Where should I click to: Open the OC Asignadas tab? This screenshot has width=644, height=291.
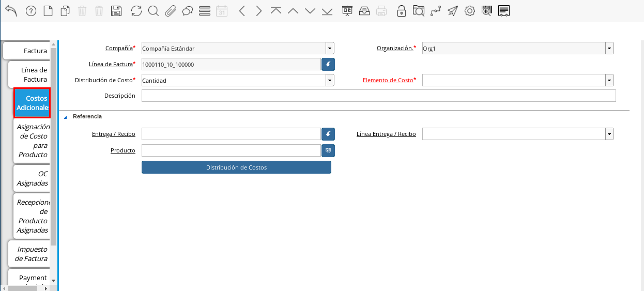(x=32, y=178)
